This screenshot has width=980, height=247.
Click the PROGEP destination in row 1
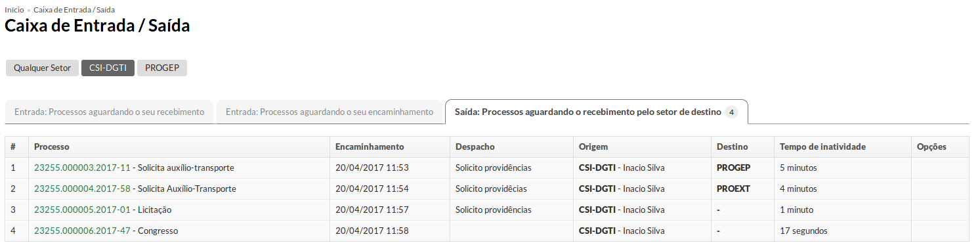click(x=733, y=168)
